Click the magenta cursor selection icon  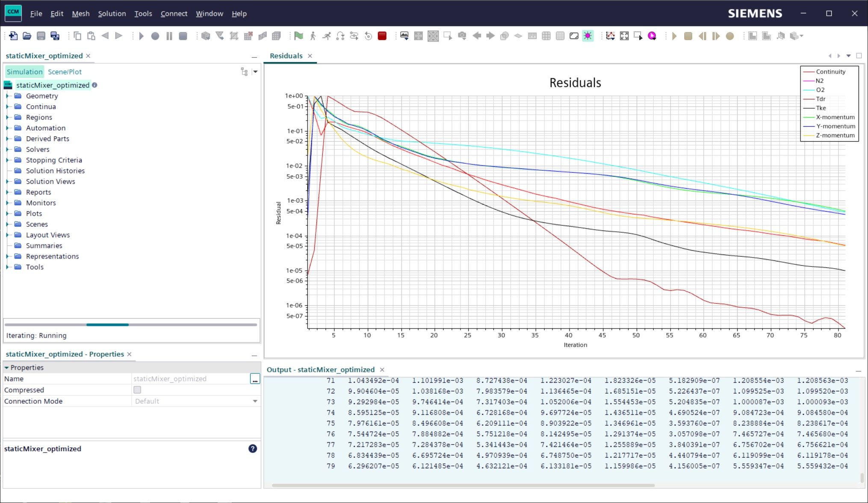pyautogui.click(x=652, y=36)
